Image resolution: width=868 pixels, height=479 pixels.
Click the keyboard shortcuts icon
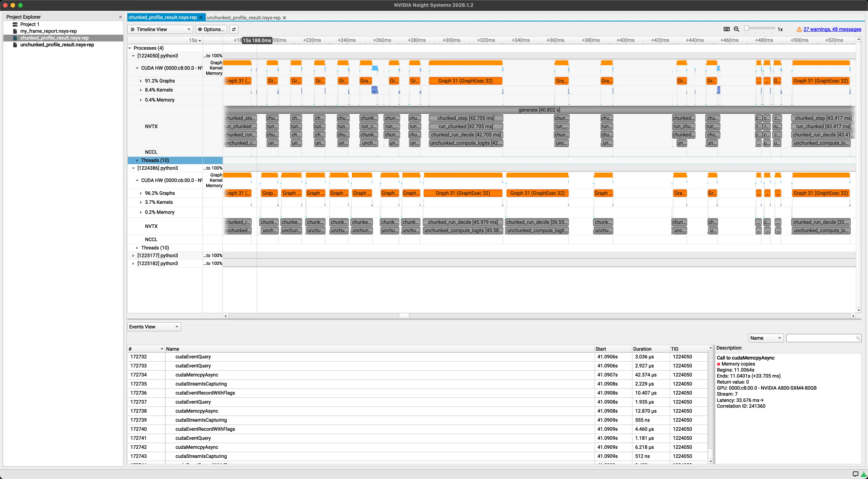coord(727,29)
